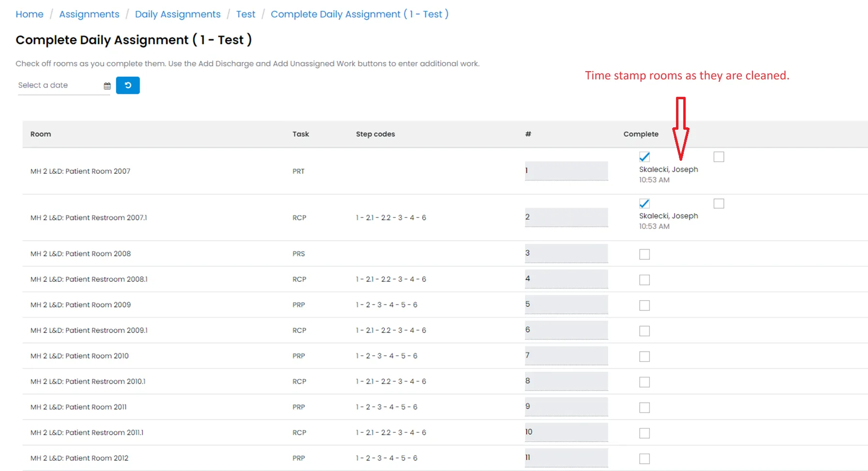The height and width of the screenshot is (471, 868).
Task: Tick second empty checkbox in Room 2007 row
Action: [719, 157]
